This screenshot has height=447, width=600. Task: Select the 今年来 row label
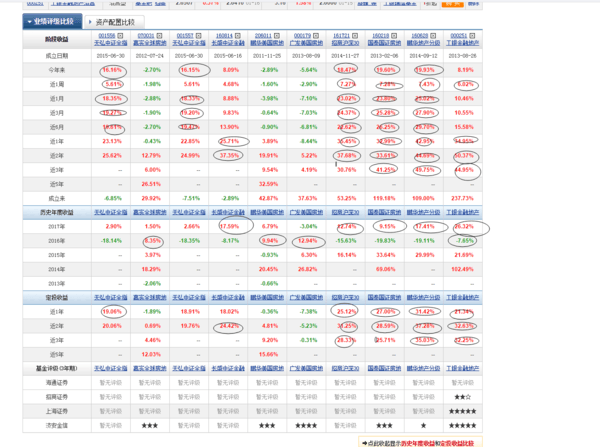coord(57,70)
